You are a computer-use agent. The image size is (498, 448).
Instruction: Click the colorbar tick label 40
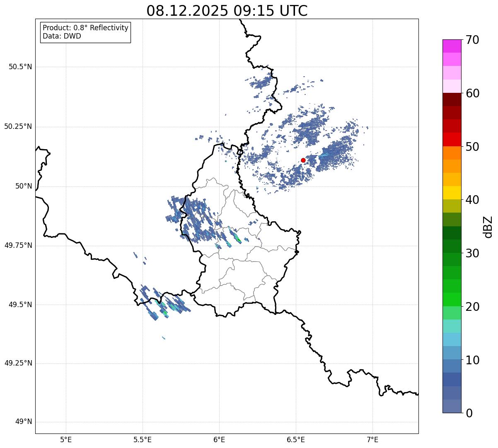(x=472, y=200)
